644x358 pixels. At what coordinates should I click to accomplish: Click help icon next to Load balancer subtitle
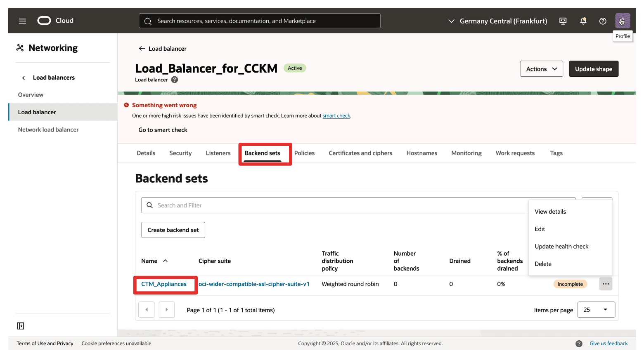[x=175, y=80]
